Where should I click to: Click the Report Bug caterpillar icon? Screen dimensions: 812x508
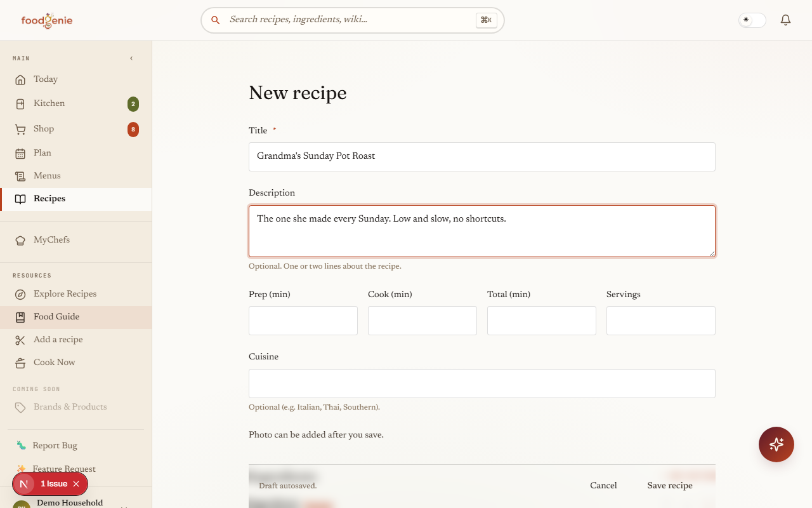pyautogui.click(x=21, y=446)
